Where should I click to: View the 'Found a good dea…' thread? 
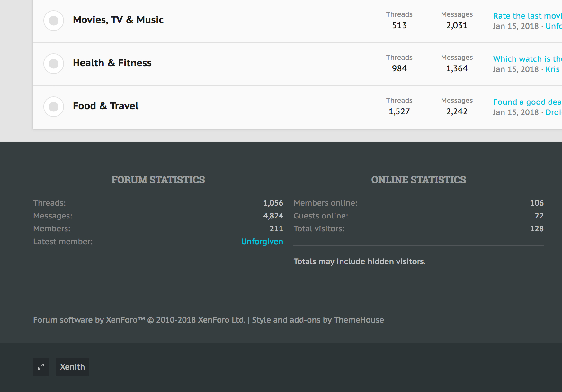click(527, 102)
